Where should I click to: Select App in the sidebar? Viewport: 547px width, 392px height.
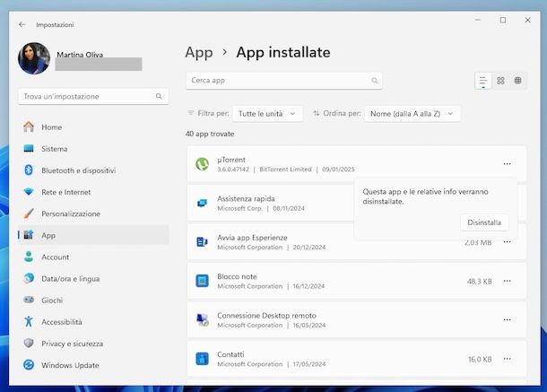[x=93, y=235]
